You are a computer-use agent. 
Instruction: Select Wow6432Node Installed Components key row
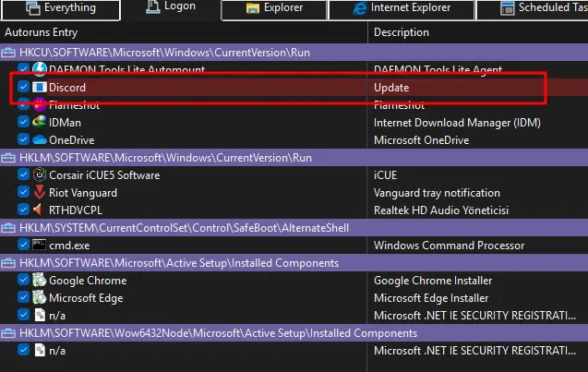(294, 333)
